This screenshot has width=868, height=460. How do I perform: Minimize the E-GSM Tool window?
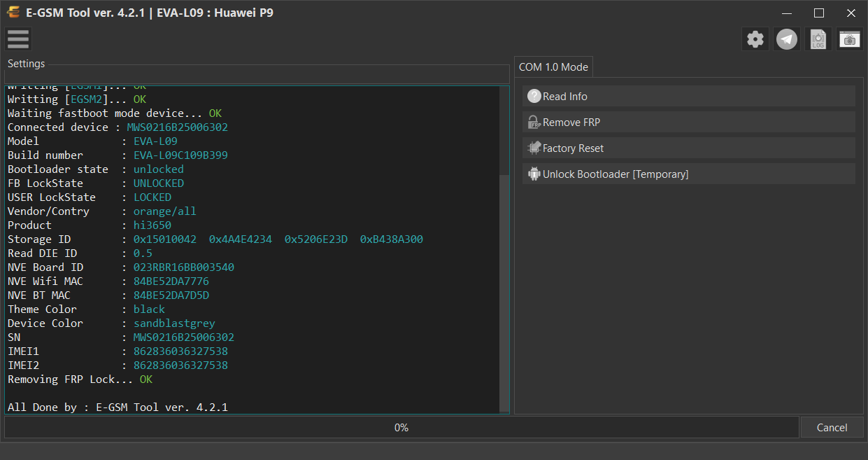pyautogui.click(x=787, y=13)
